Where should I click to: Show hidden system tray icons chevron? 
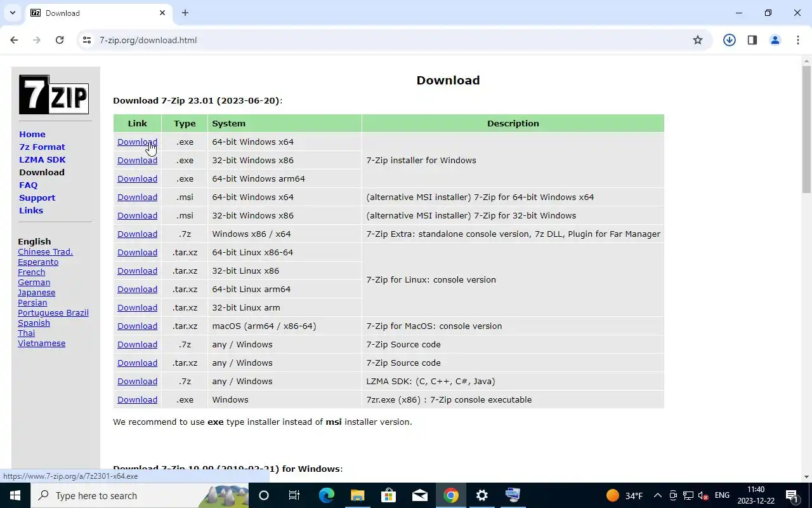tap(658, 495)
